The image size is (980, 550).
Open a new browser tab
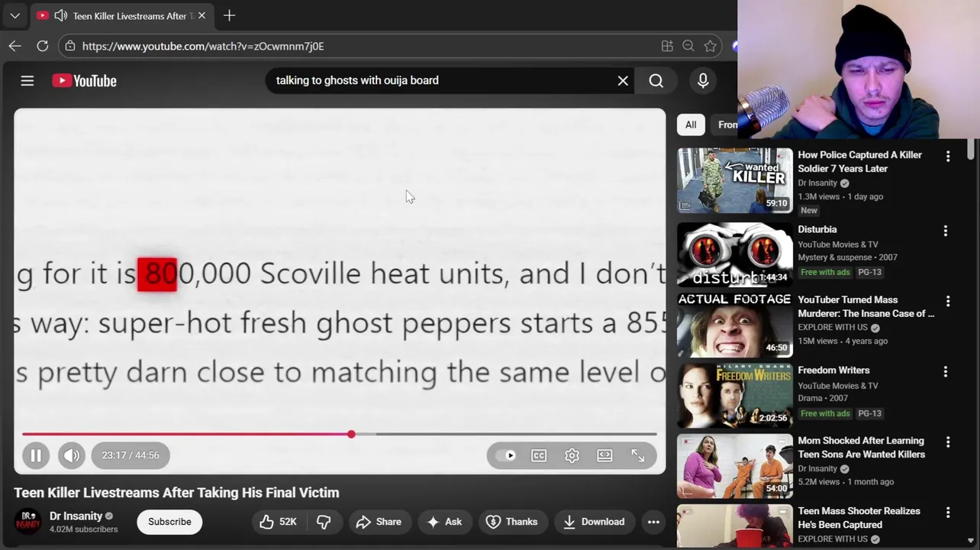pos(229,15)
